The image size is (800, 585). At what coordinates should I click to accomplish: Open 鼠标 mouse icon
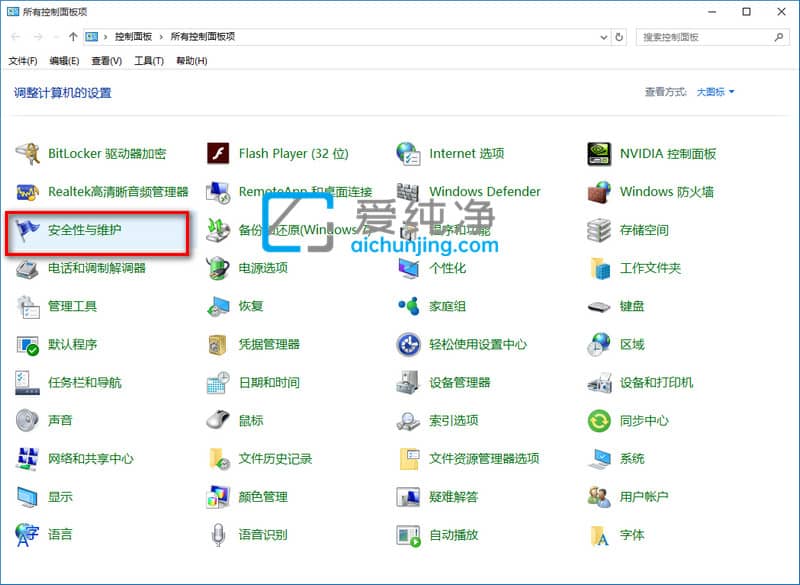218,421
